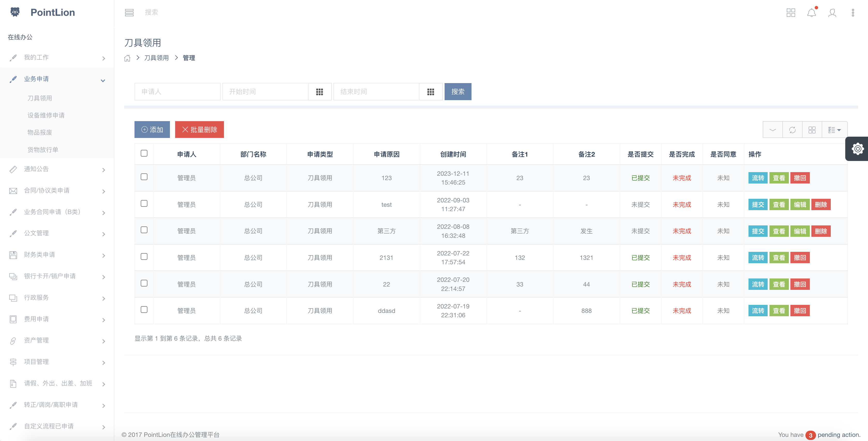Click the screen icon beside 行政服务
This screenshot has width=868, height=441.
pos(13,298)
